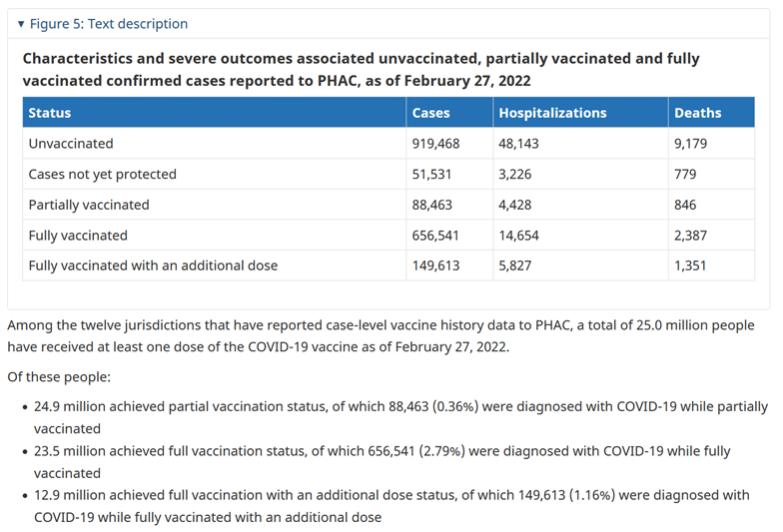
Task: Click the 'Partially vaccinated' row label
Action: [89, 206]
